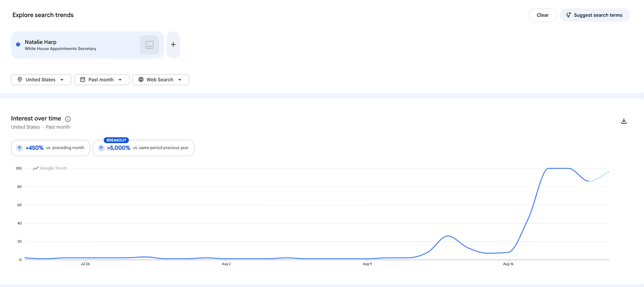Open the Web Search type dropdown
Screen dimensions: 644x287
[161, 80]
